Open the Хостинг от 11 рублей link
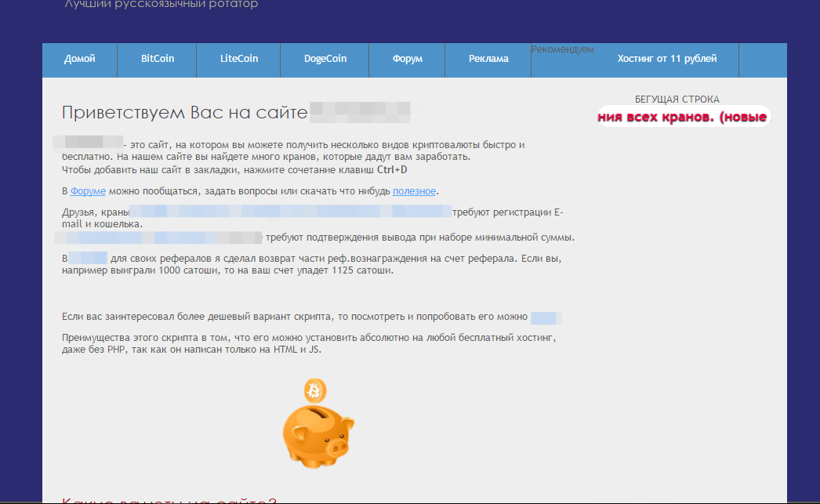 pyautogui.click(x=667, y=59)
